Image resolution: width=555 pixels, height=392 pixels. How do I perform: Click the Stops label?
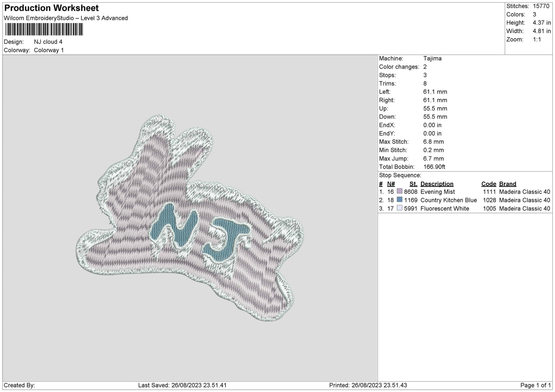pyautogui.click(x=388, y=75)
